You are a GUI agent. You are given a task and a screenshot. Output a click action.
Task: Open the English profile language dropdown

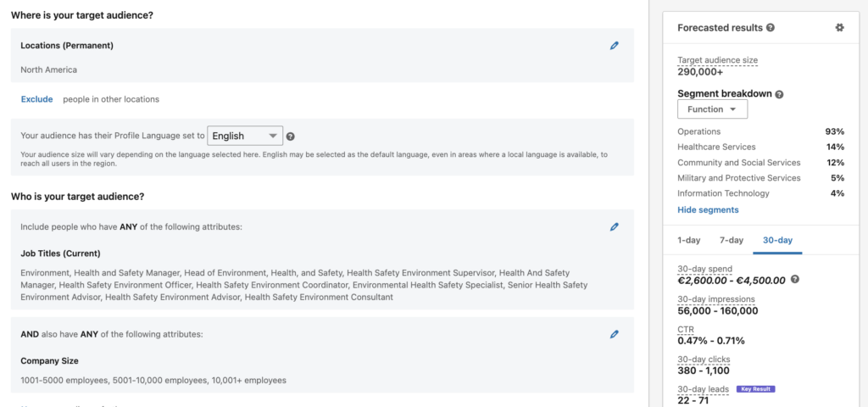[245, 136]
